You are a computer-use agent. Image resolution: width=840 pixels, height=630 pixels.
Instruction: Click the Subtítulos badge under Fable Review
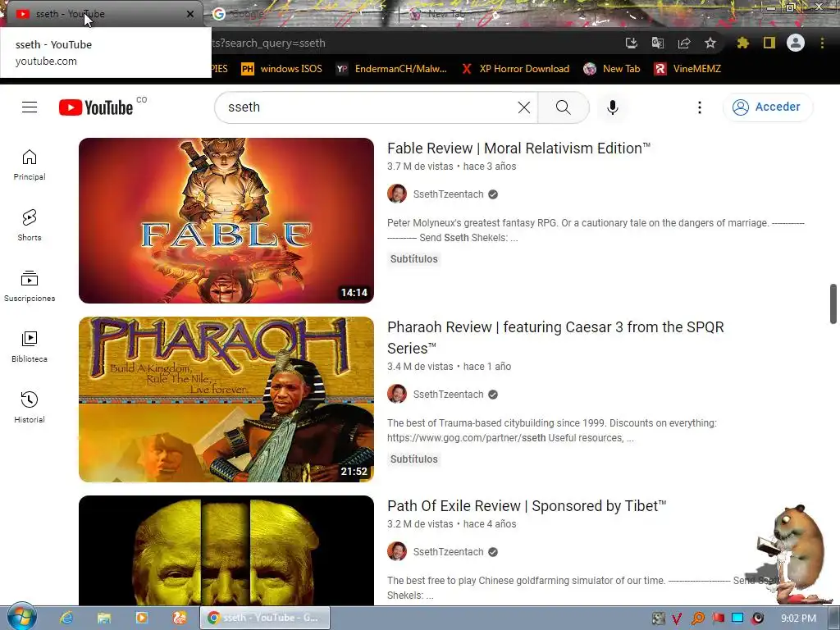(x=413, y=258)
